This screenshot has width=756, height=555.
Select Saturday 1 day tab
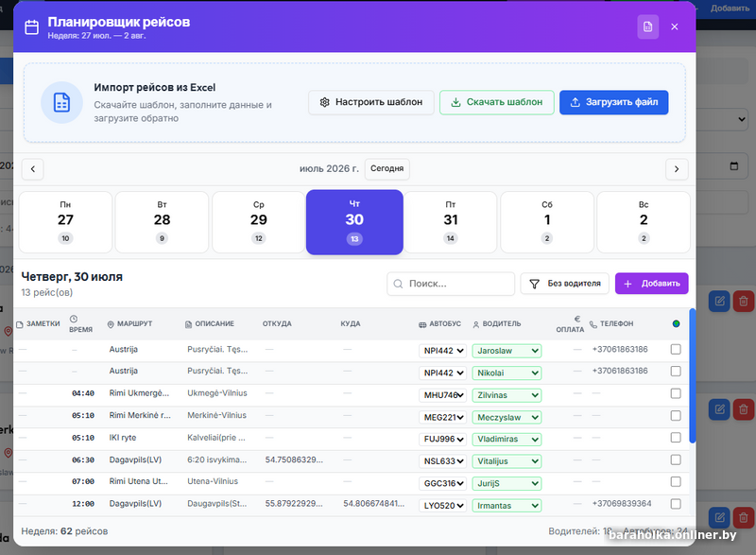click(x=547, y=222)
